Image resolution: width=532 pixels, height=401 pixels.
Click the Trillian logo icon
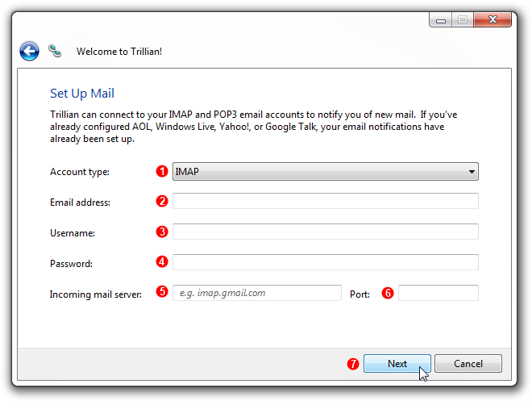pos(55,51)
